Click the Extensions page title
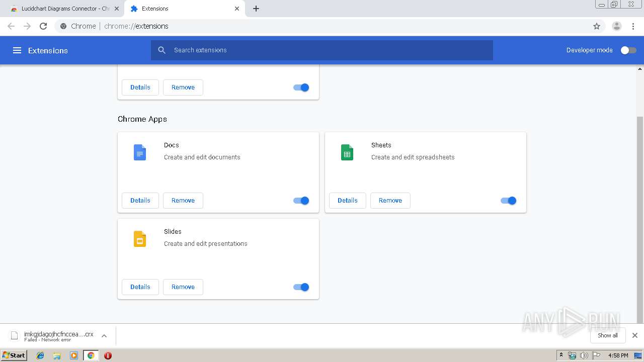Screen dimensions: 644x362 (x=48, y=50)
